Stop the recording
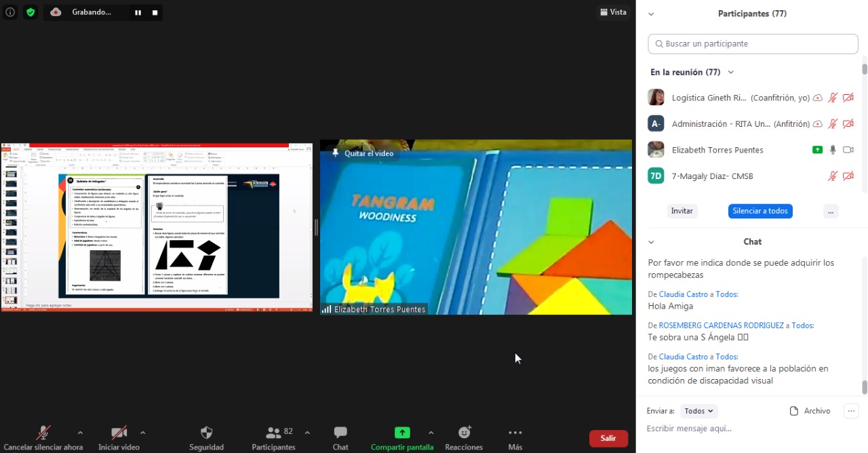This screenshot has width=868, height=453. coord(155,12)
